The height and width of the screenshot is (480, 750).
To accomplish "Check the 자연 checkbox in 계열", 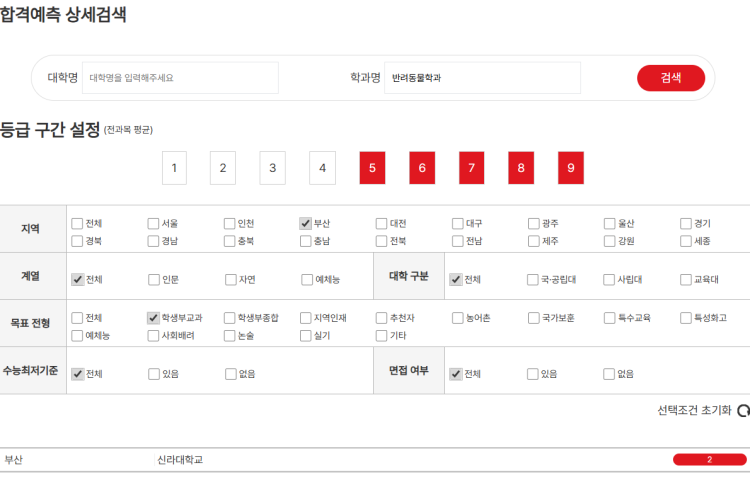I will [x=231, y=280].
